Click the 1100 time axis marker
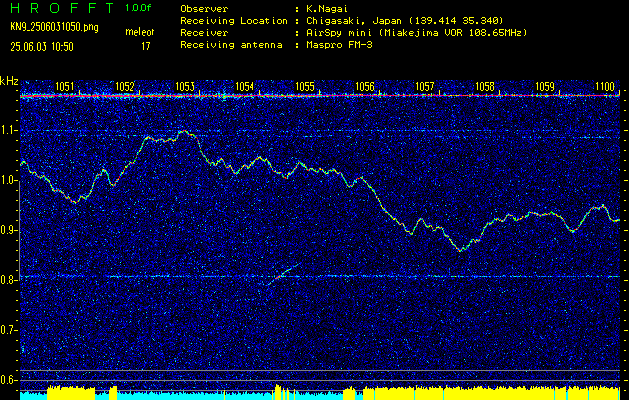The height and width of the screenshot is (400, 629). point(605,86)
